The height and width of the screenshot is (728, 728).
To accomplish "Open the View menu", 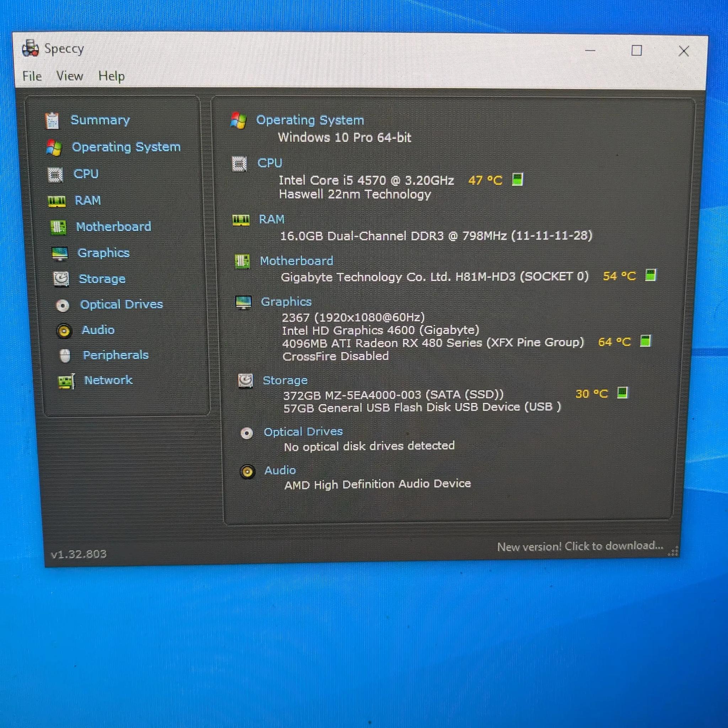I will pyautogui.click(x=70, y=76).
